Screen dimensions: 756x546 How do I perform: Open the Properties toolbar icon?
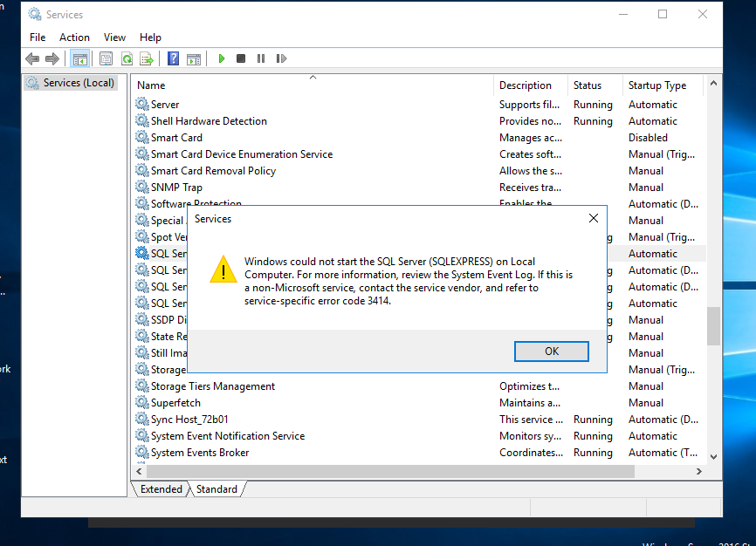coord(107,58)
